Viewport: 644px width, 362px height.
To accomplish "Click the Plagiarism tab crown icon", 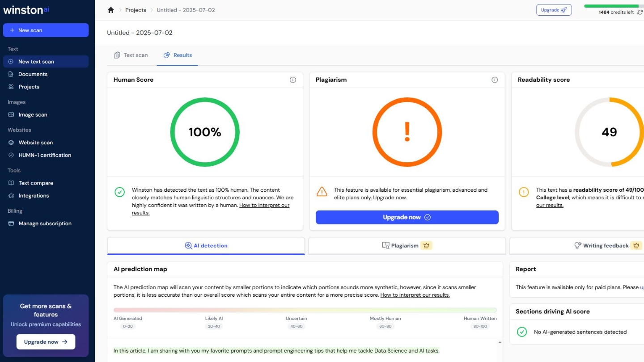I will pos(426,245).
